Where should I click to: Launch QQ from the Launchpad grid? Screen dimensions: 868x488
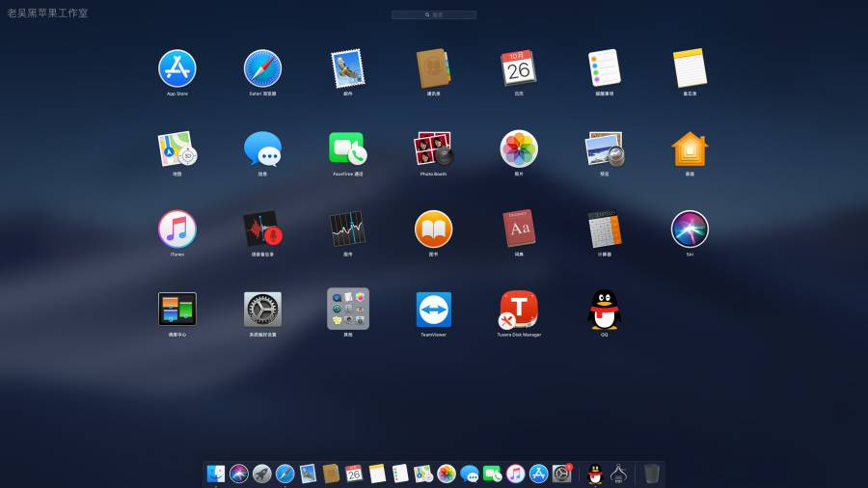(604, 310)
